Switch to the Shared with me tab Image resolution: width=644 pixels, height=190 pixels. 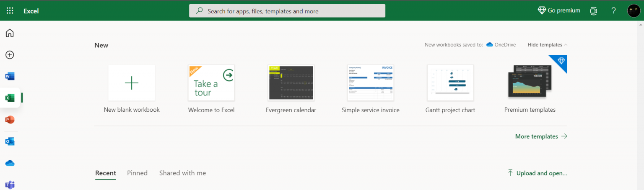click(182, 173)
